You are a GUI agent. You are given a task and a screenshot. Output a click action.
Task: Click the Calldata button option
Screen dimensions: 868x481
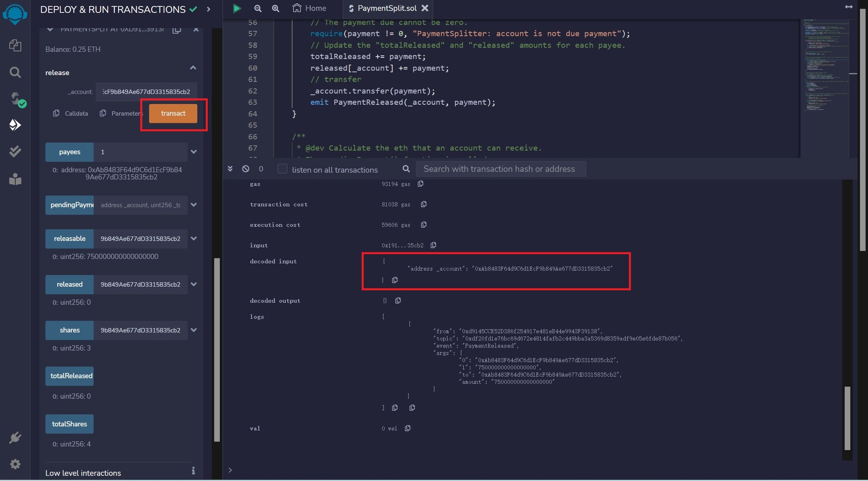coord(71,112)
